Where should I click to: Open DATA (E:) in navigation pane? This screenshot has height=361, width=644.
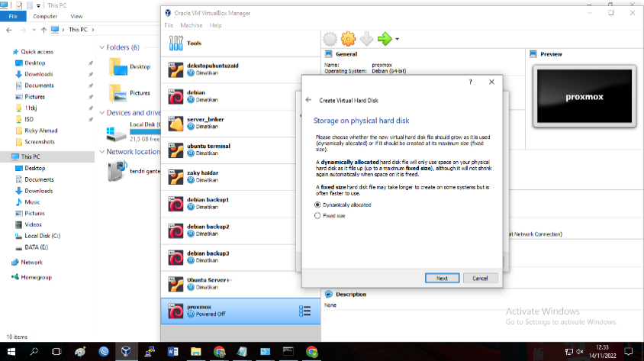point(36,247)
